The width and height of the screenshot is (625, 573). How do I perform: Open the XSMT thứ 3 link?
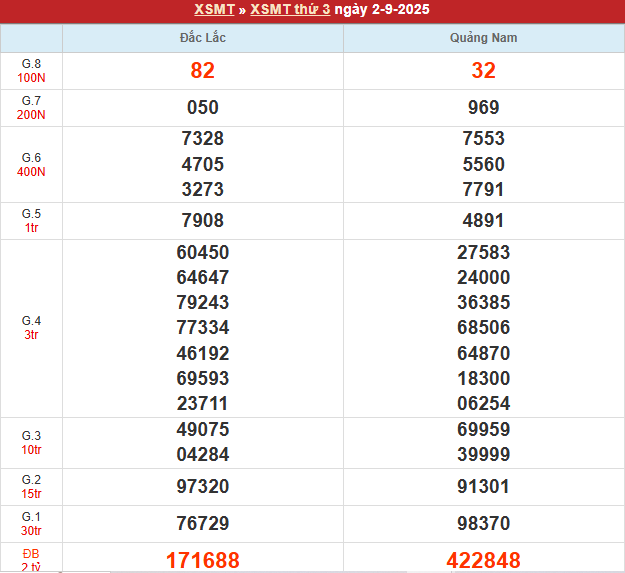click(x=290, y=9)
